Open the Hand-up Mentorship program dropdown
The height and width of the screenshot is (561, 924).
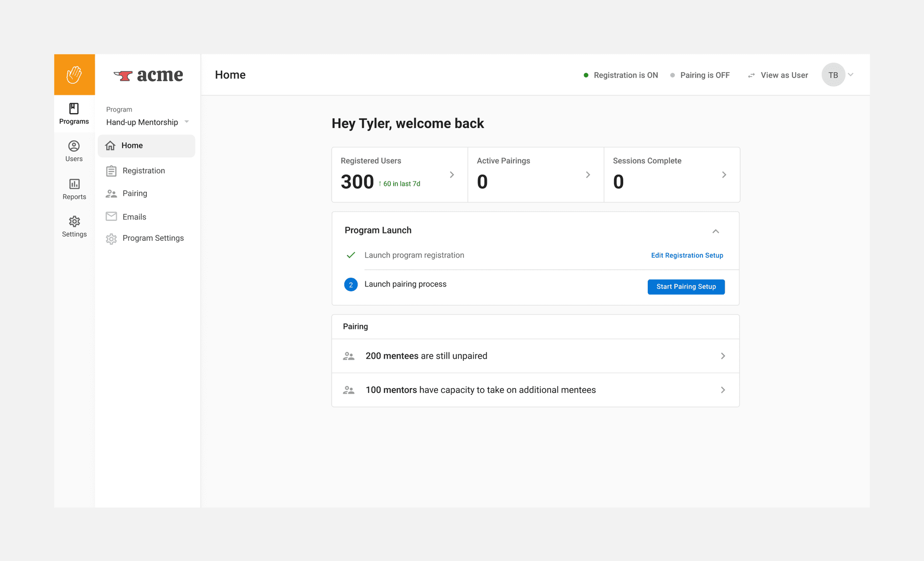146,122
